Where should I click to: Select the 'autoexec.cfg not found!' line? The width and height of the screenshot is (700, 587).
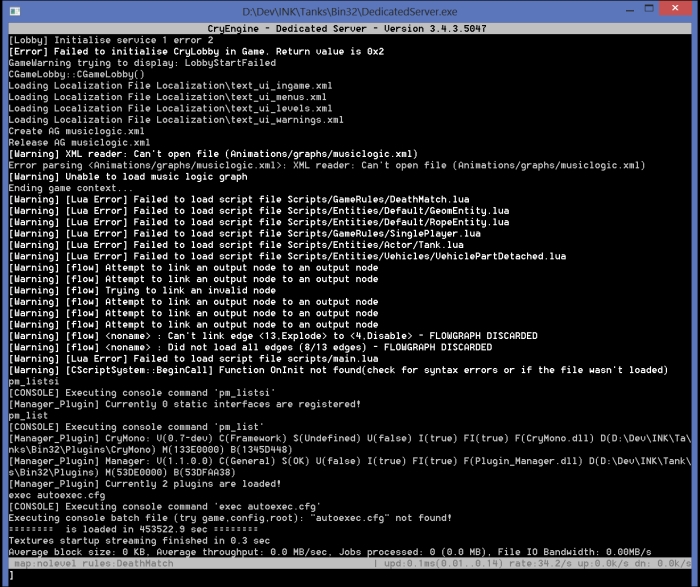[230, 518]
